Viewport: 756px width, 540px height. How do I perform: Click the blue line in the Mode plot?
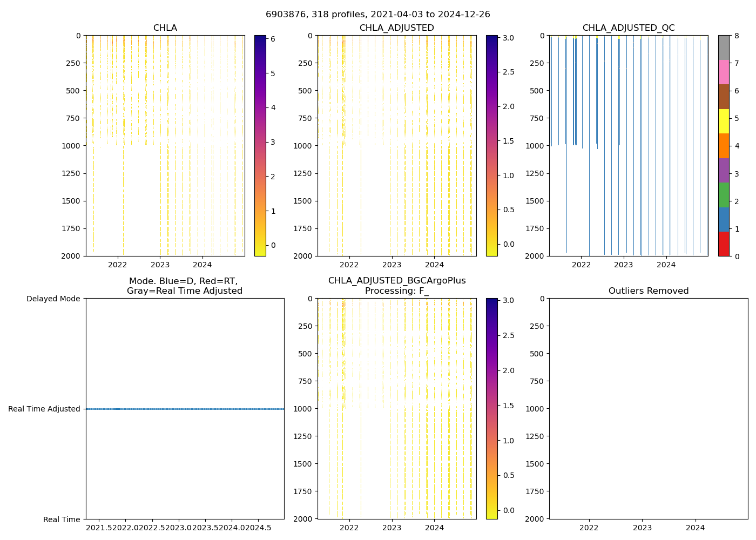(x=185, y=409)
